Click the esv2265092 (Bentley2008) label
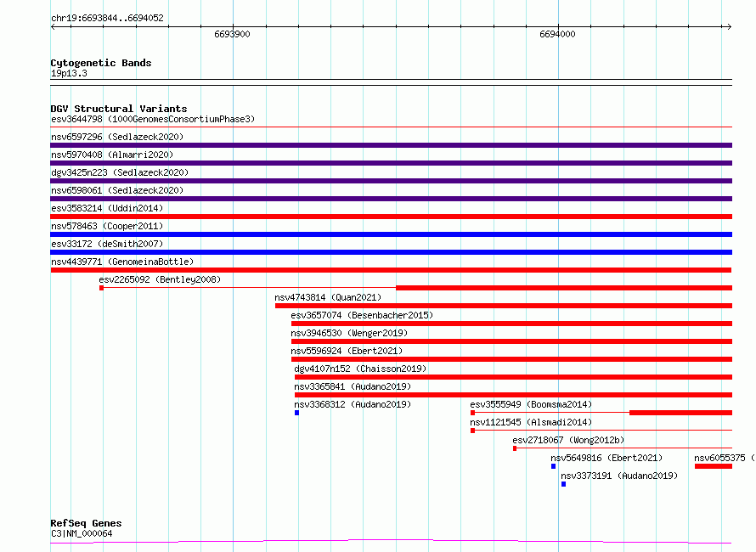756x552 pixels. click(160, 279)
